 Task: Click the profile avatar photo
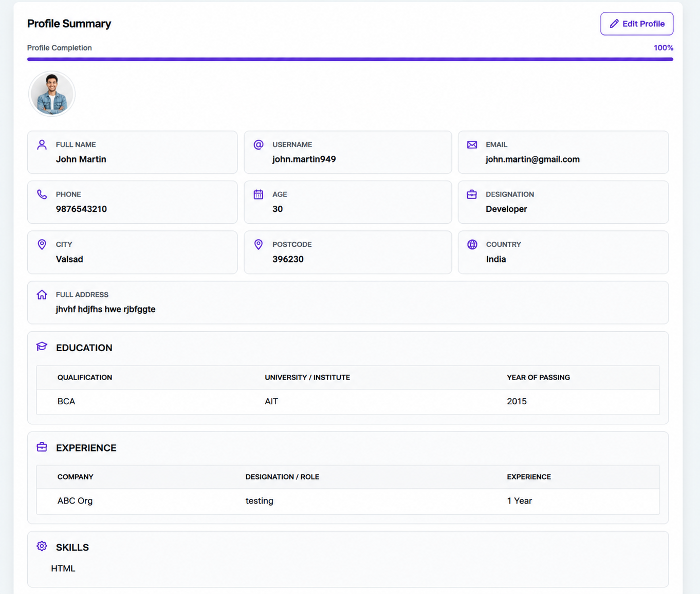pos(52,94)
